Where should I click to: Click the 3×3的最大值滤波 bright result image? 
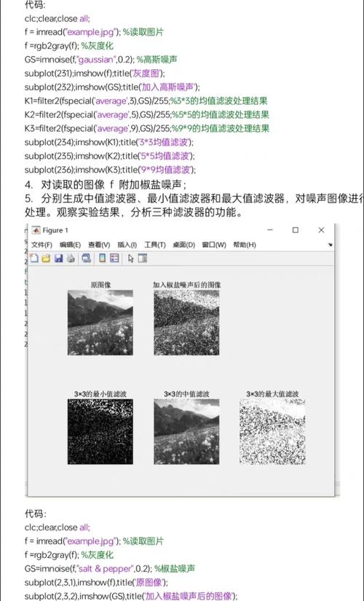[272, 431]
